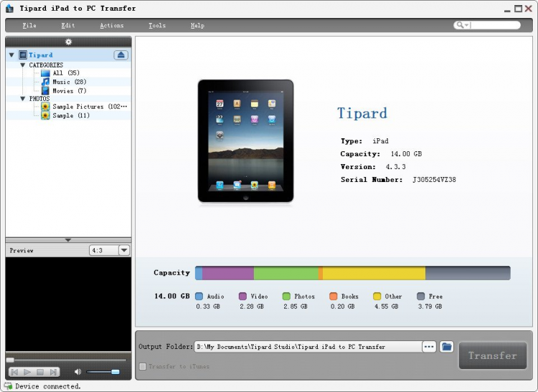Image resolution: width=538 pixels, height=392 pixels.
Task: Click the sunflower icon for Sample Pictures
Action: [x=45, y=107]
